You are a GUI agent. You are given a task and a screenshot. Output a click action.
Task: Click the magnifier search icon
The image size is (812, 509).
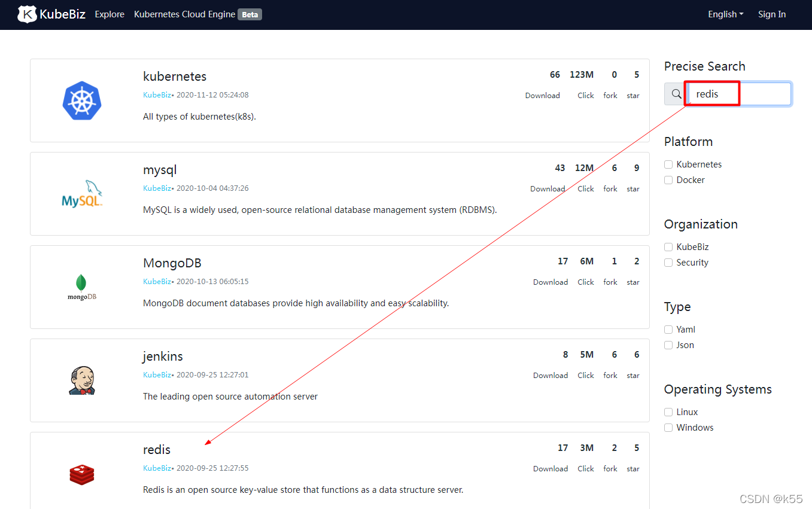tap(676, 94)
